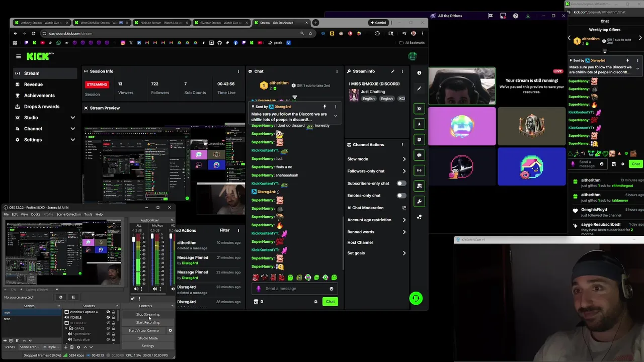Open Banned words settings
This screenshot has width=644, height=362.
pos(376,232)
